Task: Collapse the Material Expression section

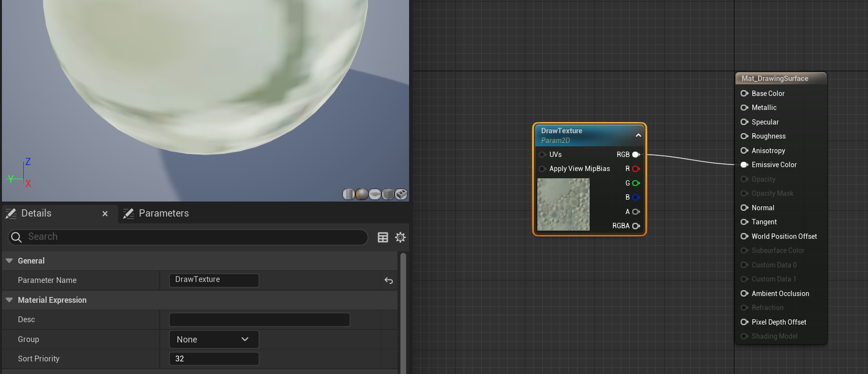Action: [x=9, y=300]
